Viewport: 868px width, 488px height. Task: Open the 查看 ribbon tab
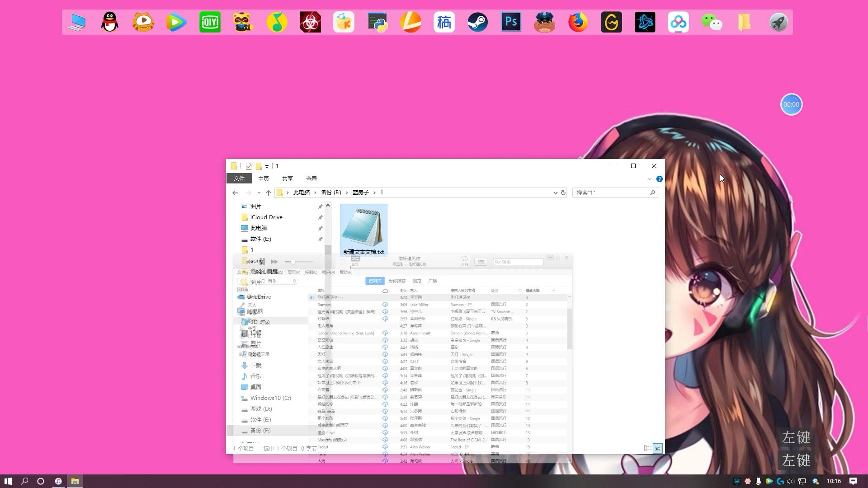pyautogui.click(x=311, y=179)
